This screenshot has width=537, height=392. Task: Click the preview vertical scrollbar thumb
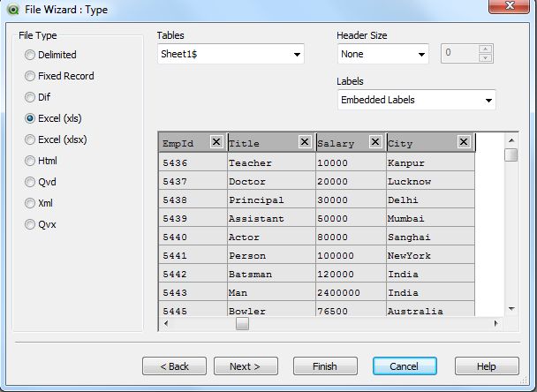coord(511,155)
